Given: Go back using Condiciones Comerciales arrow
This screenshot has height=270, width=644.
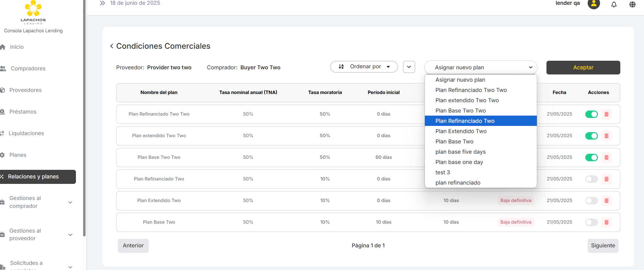Looking at the screenshot, I should 112,46.
